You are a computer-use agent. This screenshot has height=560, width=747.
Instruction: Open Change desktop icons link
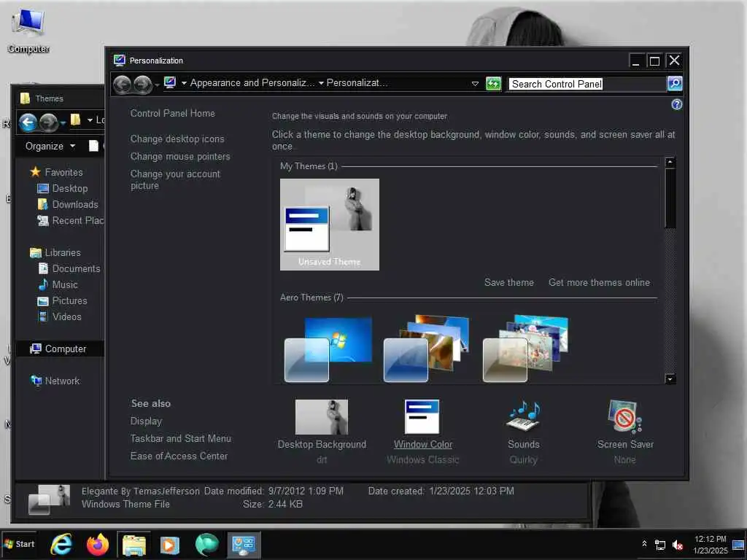tap(177, 139)
